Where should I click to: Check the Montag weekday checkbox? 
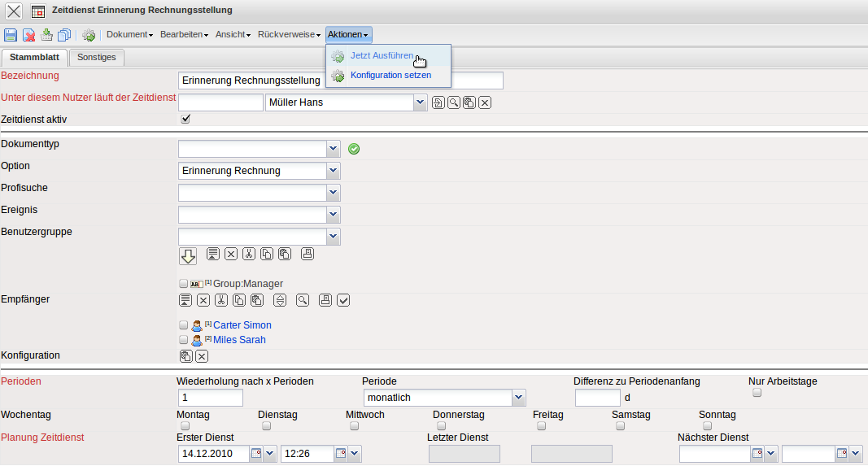tap(185, 425)
